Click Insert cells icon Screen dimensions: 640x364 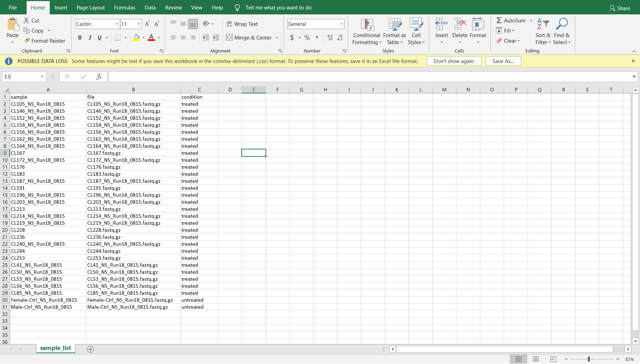(x=442, y=24)
